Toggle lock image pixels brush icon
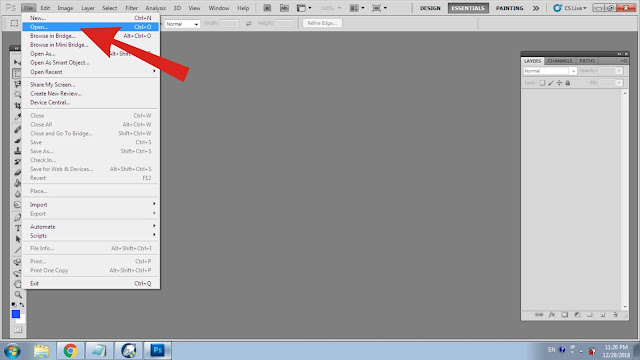This screenshot has width=640, height=360. 551,83
